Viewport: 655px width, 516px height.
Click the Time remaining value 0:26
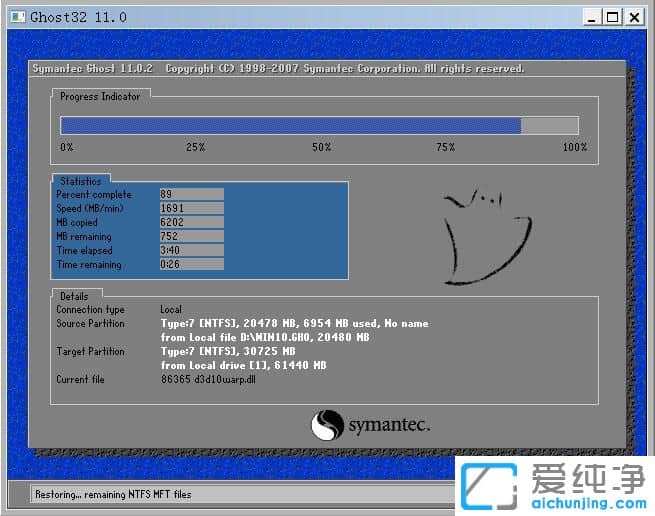(x=191, y=264)
